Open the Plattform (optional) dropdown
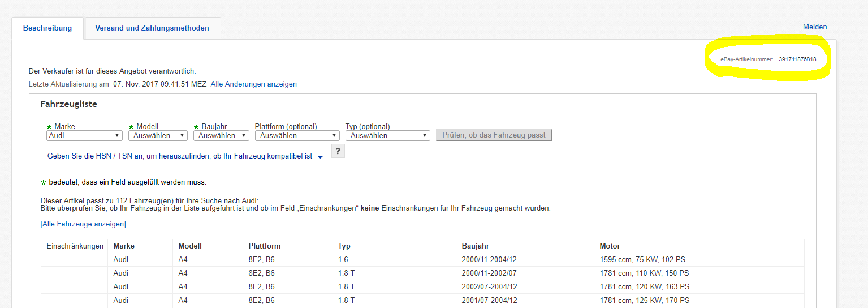 click(297, 136)
